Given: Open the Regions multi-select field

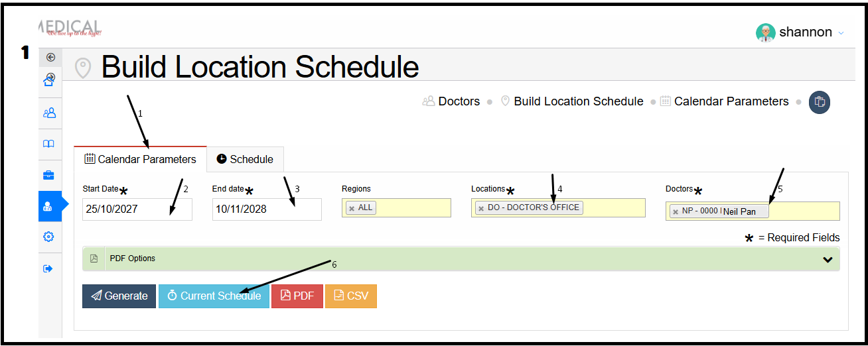Looking at the screenshot, I should click(x=396, y=207).
